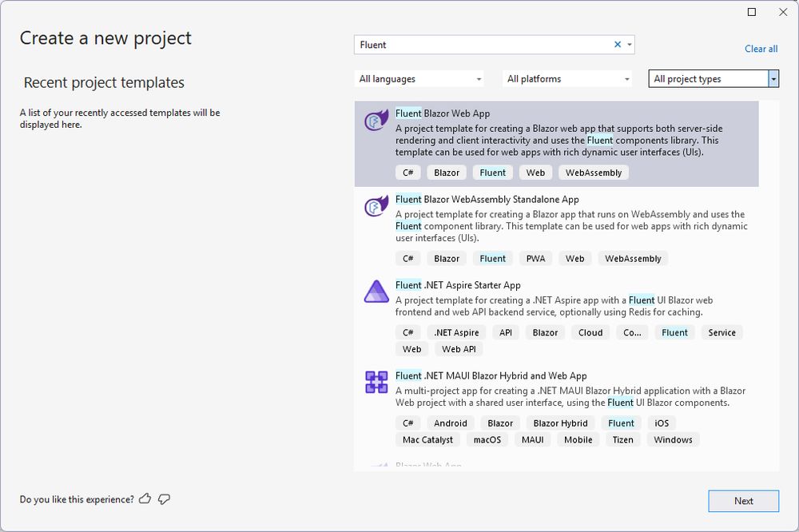This screenshot has height=532, width=799.
Task: Click the Web API tag
Action: [x=459, y=349]
